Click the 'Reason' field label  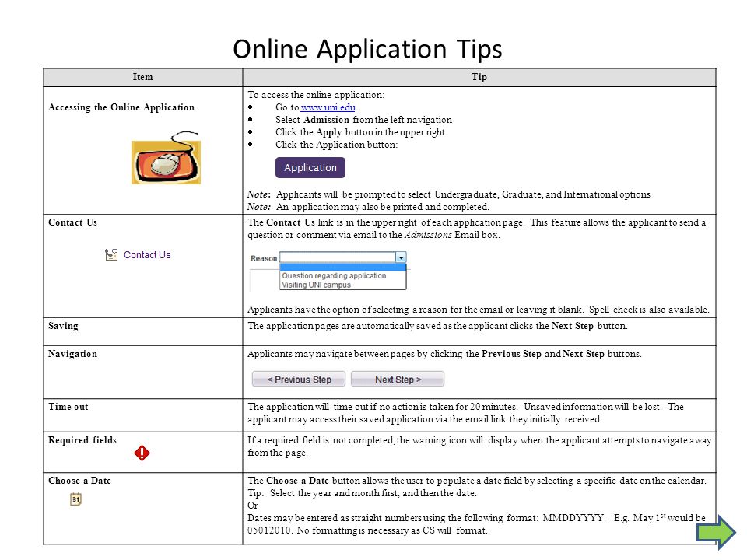pos(264,258)
